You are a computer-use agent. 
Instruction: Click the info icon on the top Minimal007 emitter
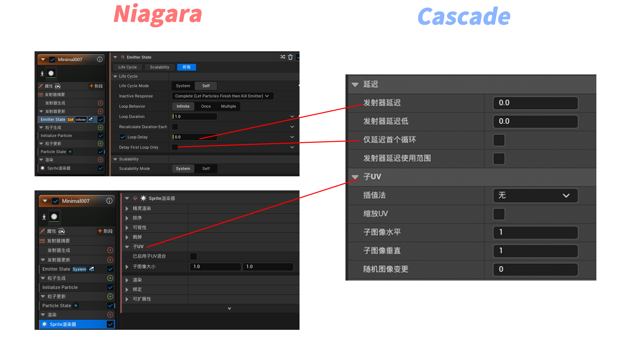point(100,59)
